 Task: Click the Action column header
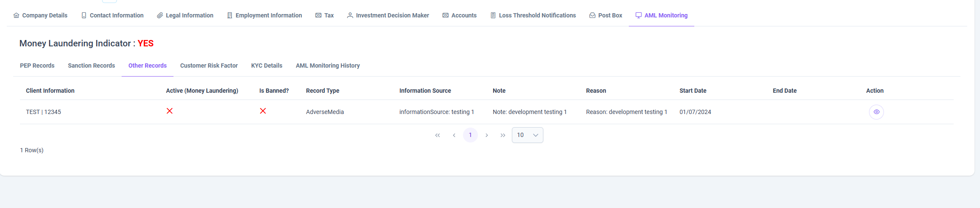click(875, 91)
